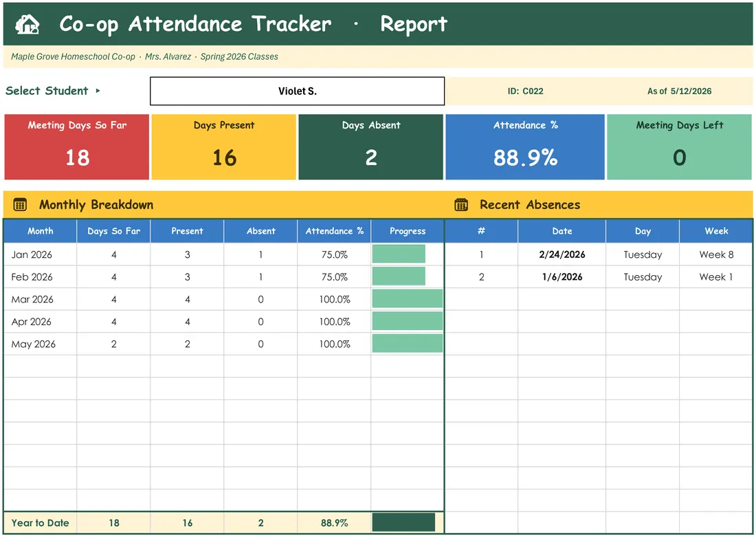This screenshot has height=537, width=756.
Task: Click the house logo icon in header
Action: pyautogui.click(x=27, y=24)
